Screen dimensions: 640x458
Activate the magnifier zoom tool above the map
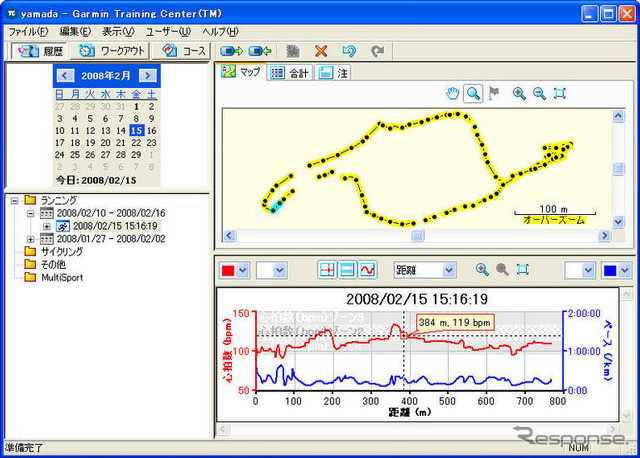click(x=472, y=93)
